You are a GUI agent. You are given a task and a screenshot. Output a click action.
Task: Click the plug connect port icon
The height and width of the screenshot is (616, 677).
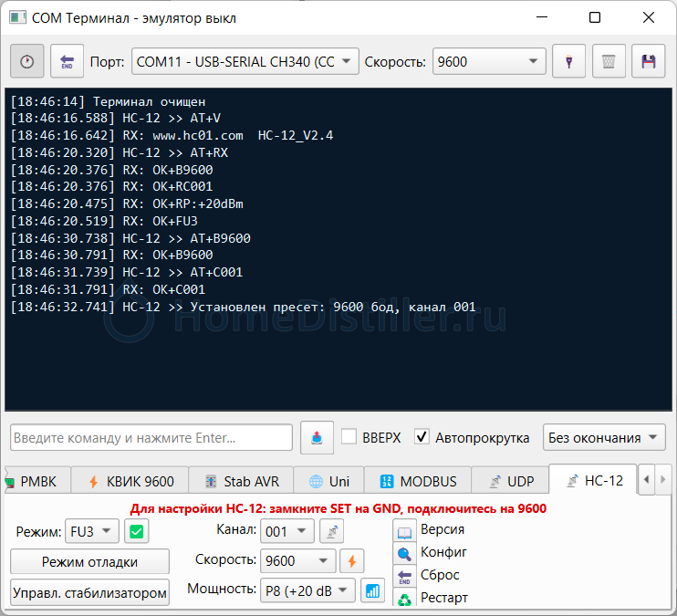(568, 62)
